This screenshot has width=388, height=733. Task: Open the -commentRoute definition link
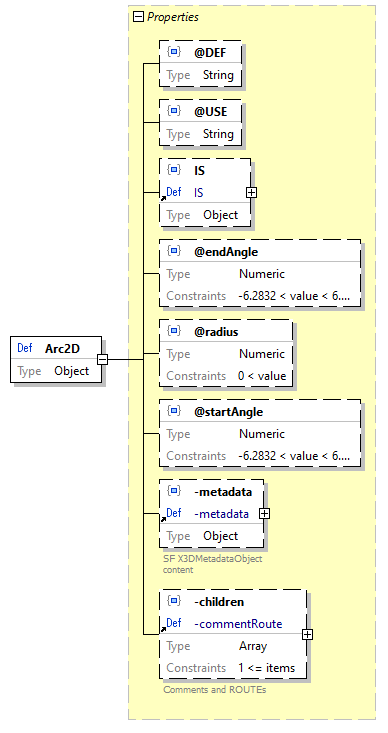click(238, 624)
